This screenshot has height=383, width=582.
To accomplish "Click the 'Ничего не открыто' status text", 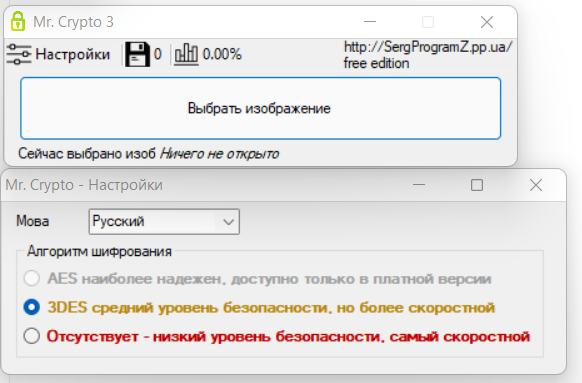I will 219,154.
